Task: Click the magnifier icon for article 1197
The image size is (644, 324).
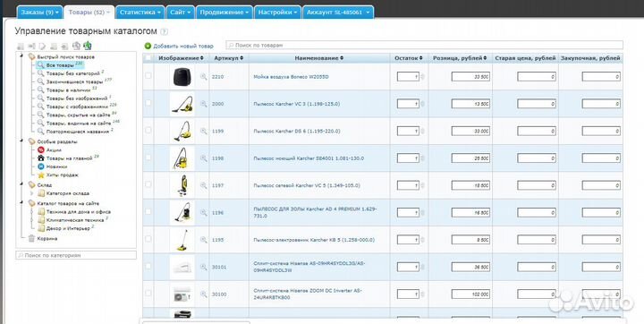Action: coord(203,185)
